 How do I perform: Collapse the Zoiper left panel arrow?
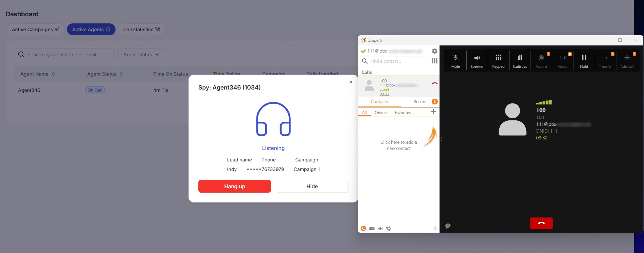435,229
